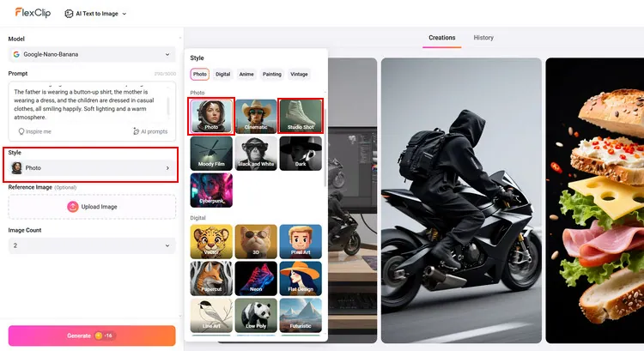Filter styles by Anime category
This screenshot has height=351, width=644.
tap(246, 75)
